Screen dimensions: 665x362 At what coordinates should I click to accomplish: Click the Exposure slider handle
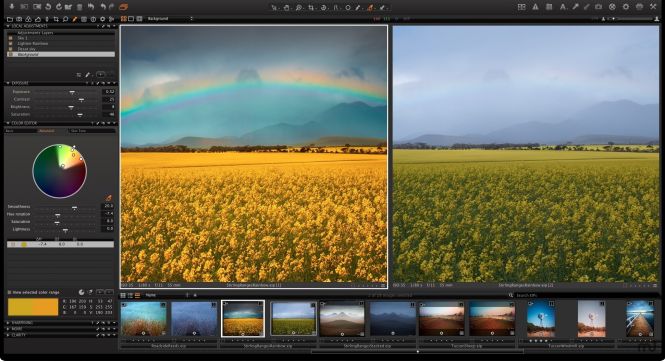tap(72, 92)
